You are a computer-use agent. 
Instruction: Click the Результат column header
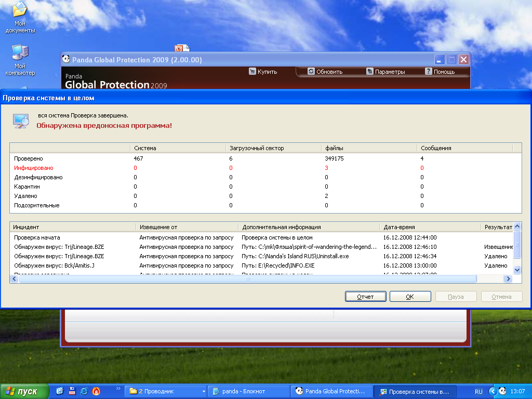497,227
